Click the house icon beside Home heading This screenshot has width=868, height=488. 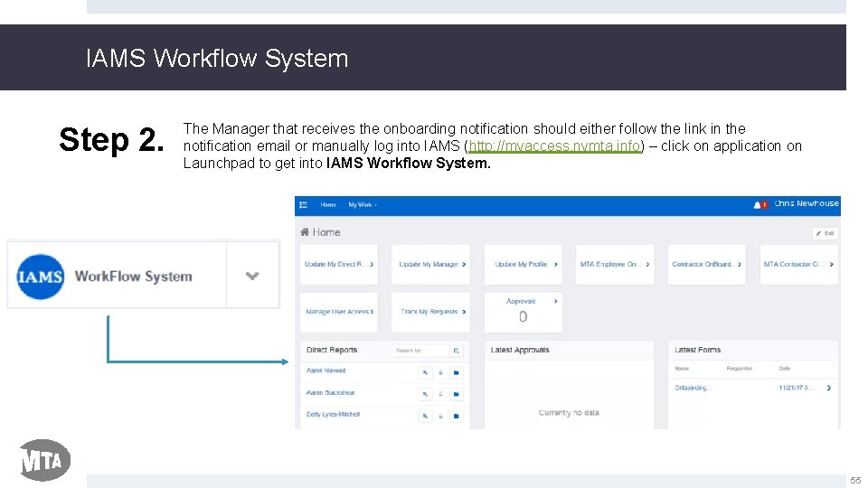pos(305,232)
